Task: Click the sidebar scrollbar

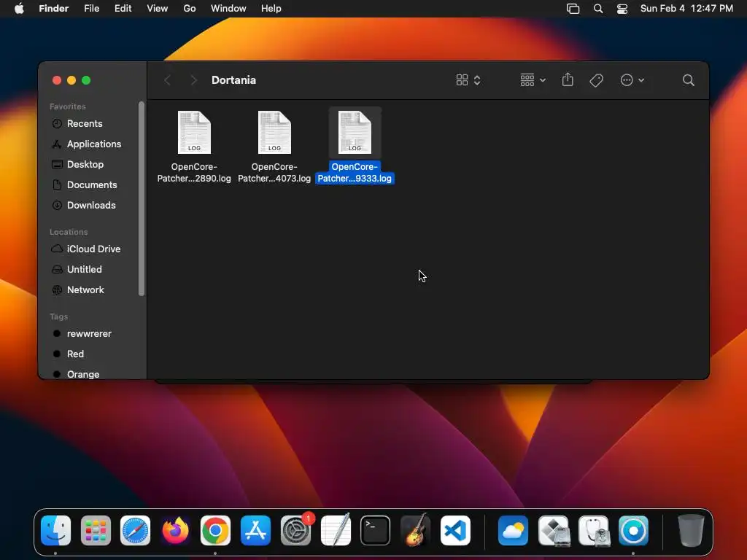Action: pos(141,198)
